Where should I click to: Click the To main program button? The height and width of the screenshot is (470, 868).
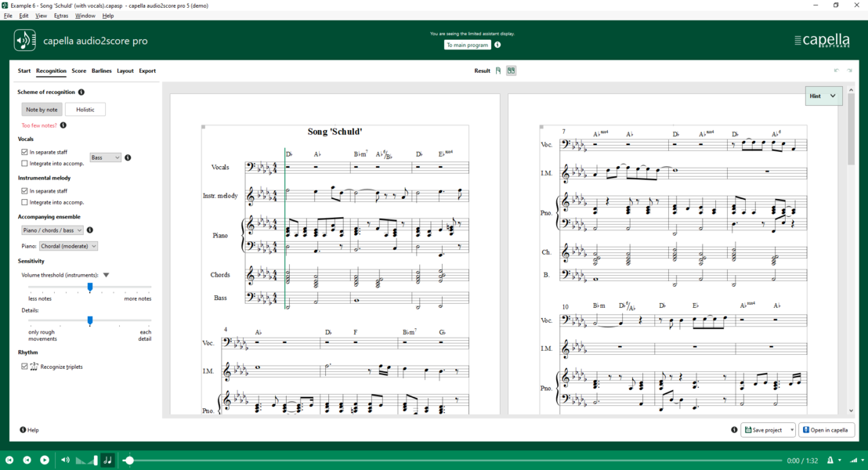pos(467,45)
